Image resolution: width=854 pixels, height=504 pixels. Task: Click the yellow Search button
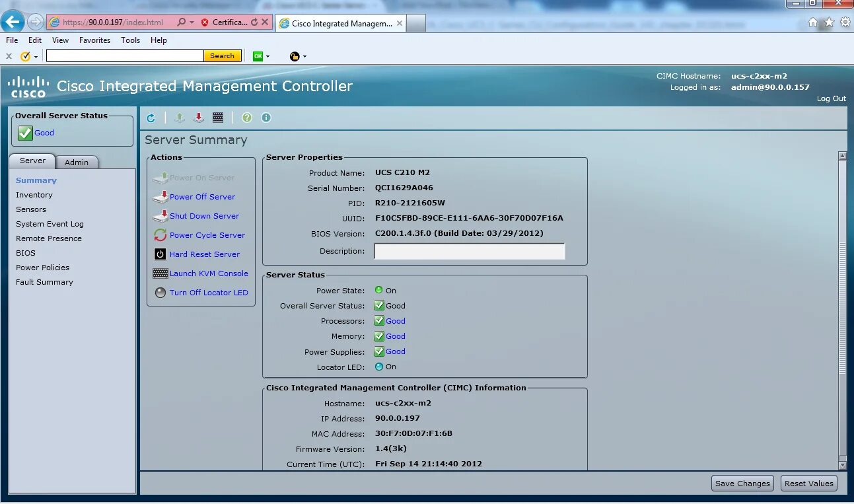tap(222, 56)
